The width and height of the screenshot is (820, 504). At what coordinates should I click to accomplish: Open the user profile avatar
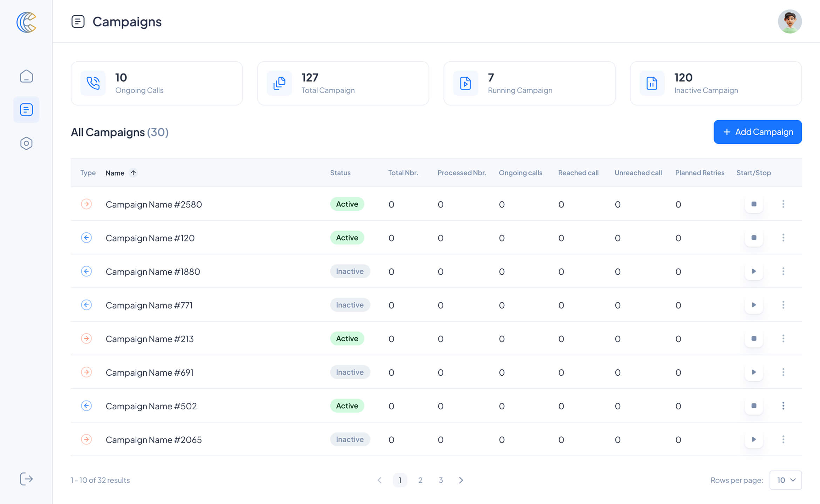[x=790, y=22]
